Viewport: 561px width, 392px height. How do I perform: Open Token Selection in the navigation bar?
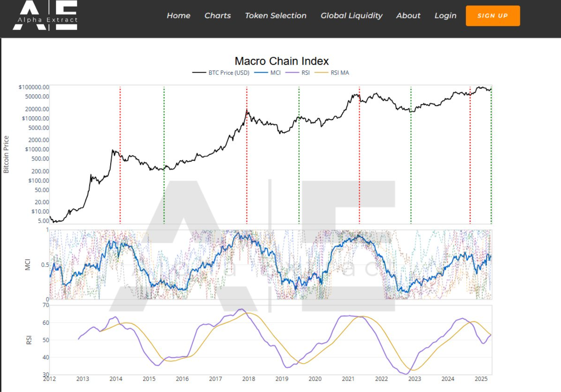click(276, 16)
